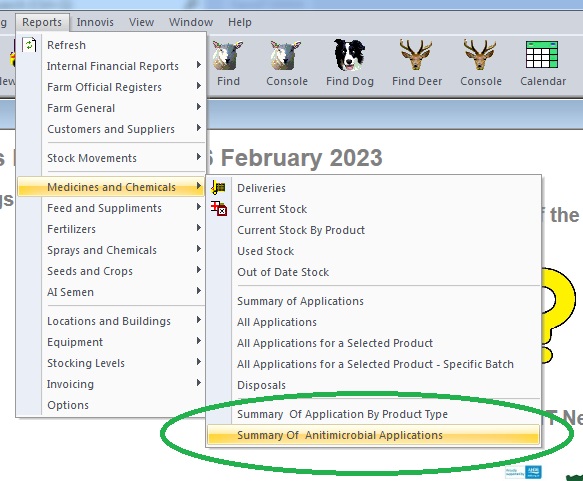Click the Options entry in Reports menu
This screenshot has width=583, height=481.
click(68, 405)
